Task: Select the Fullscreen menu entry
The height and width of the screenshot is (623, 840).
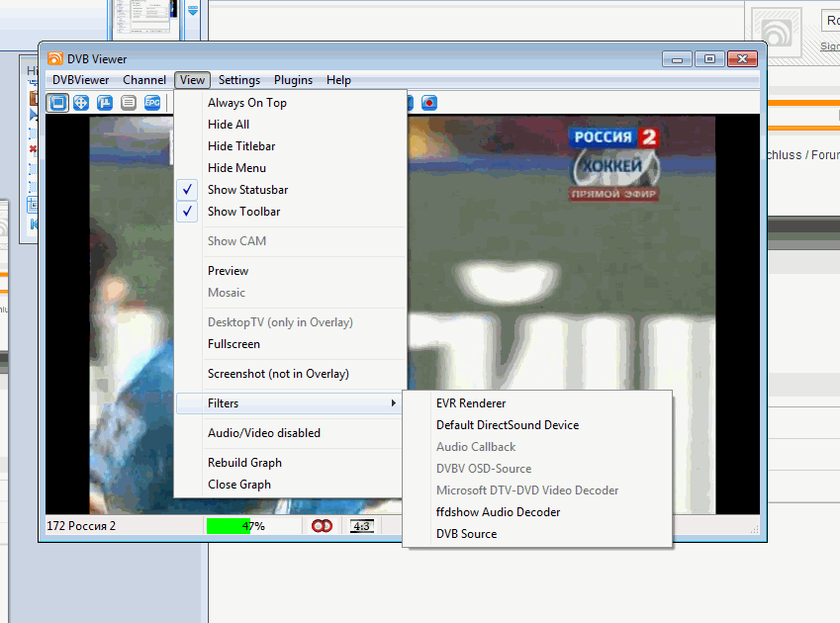Action: tap(233, 344)
